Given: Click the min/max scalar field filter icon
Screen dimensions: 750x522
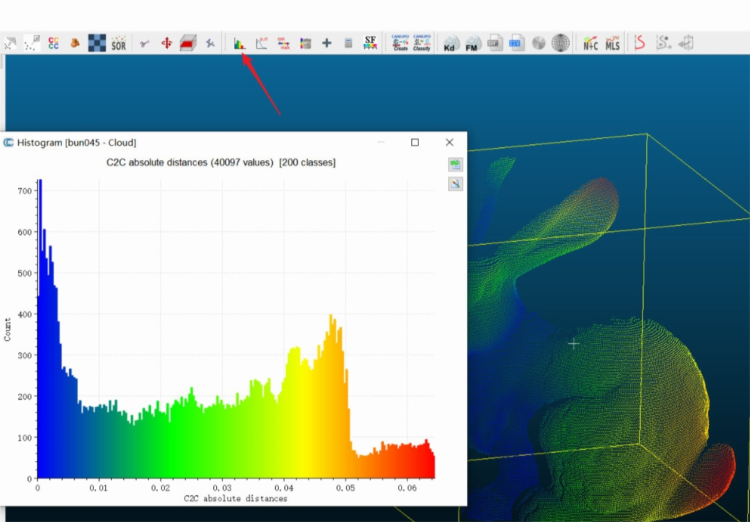Looking at the screenshot, I should tap(284, 44).
